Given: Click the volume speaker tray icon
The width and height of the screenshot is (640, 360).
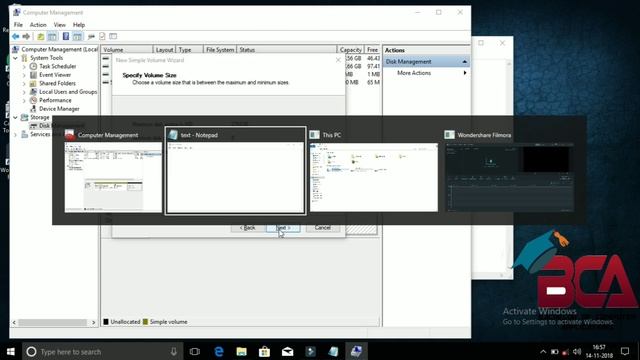Looking at the screenshot, I should tap(577, 351).
